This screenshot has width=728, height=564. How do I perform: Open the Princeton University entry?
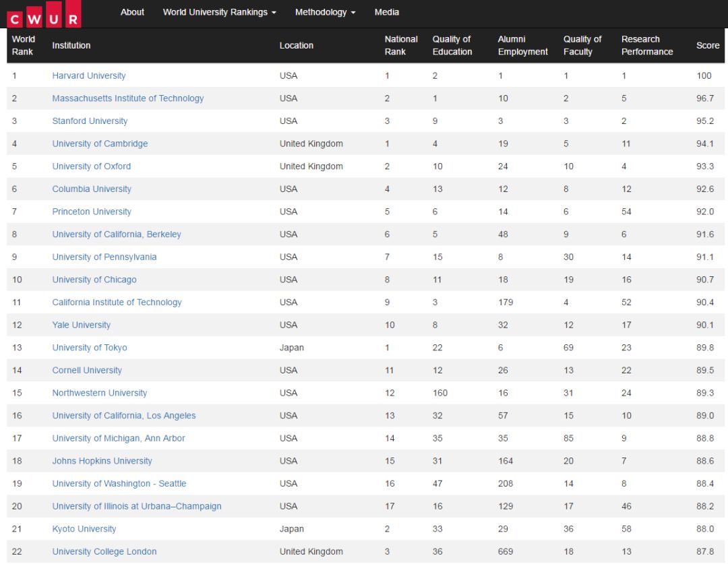(92, 212)
